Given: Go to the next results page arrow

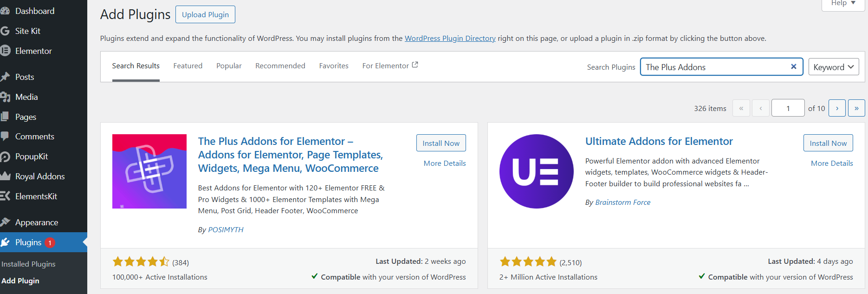Looking at the screenshot, I should coord(837,108).
